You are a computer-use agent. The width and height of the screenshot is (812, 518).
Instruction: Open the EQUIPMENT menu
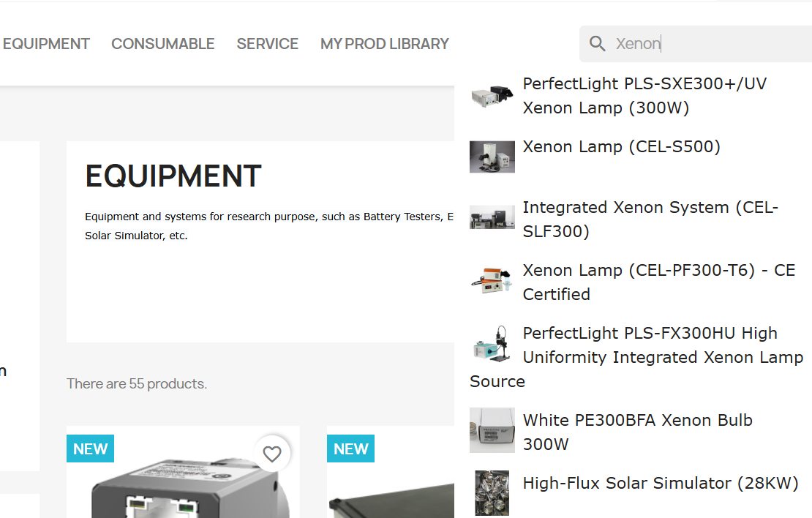pos(46,44)
